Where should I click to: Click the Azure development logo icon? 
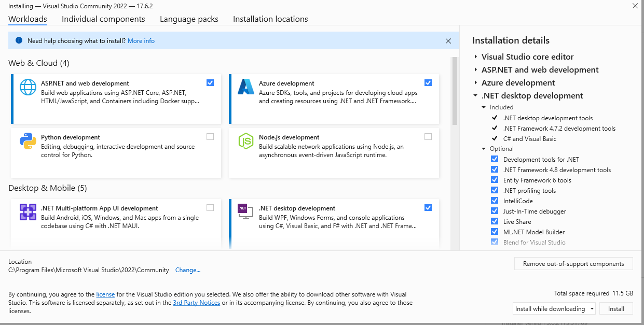[x=245, y=87]
